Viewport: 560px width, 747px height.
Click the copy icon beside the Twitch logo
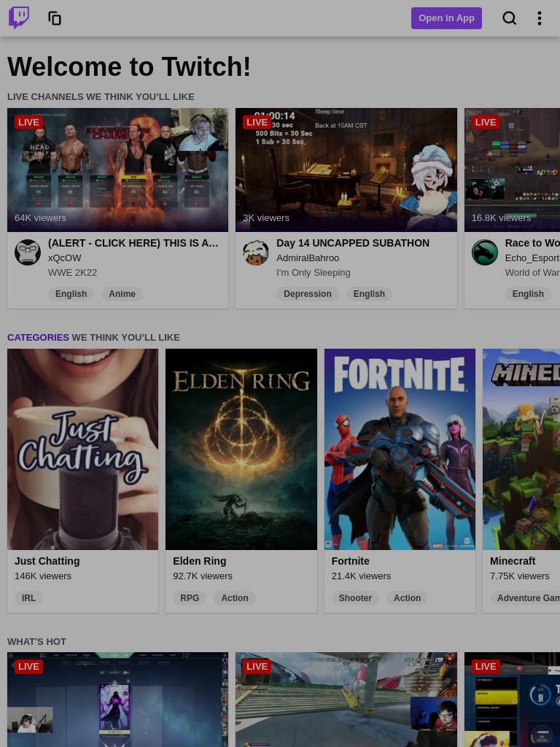tap(55, 18)
